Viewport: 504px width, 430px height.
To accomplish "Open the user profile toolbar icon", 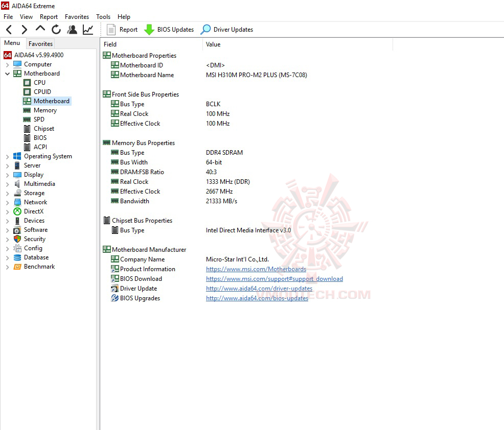I will [72, 30].
